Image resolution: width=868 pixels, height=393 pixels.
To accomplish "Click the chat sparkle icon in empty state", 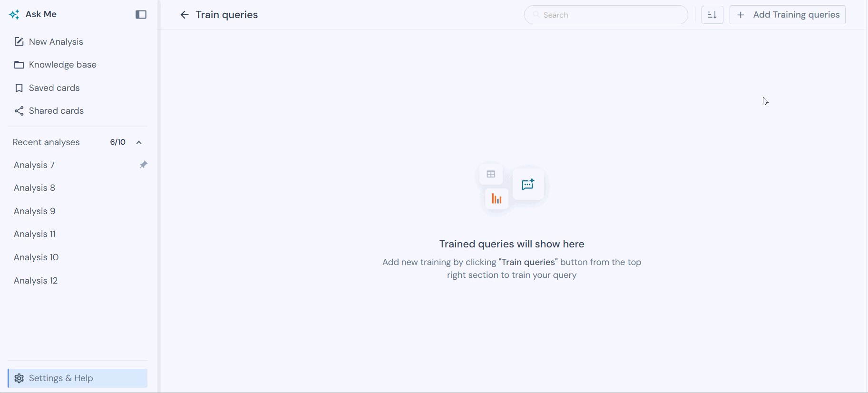I will pyautogui.click(x=528, y=185).
